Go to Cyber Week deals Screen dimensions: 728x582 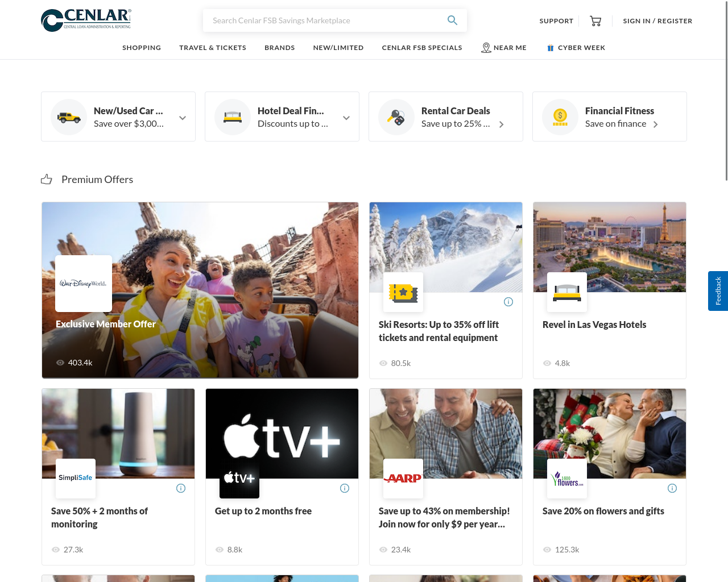click(581, 48)
